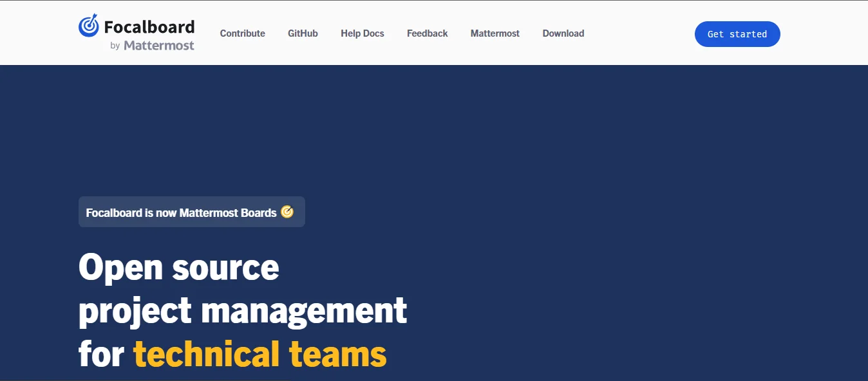Click the Focalboard wordmark in the header

(x=149, y=27)
